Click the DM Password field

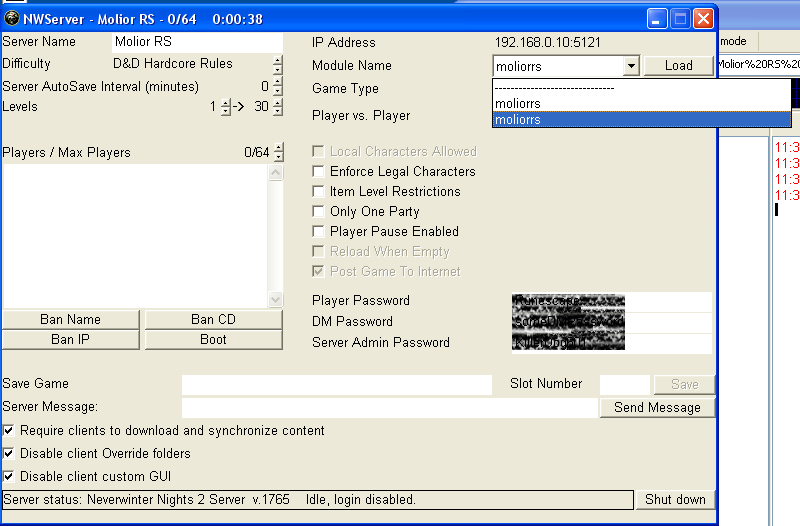(611, 322)
